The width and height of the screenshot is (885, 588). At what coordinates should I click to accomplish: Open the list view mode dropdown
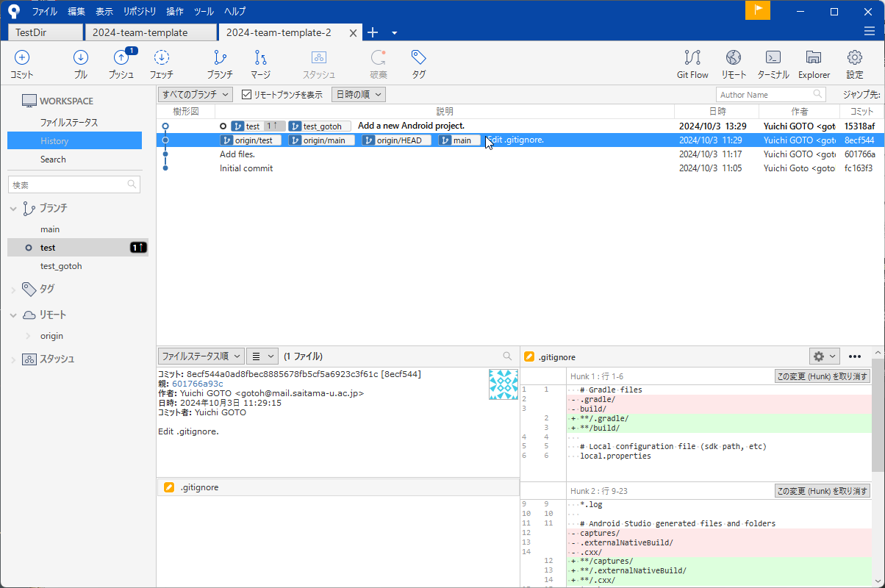click(x=262, y=356)
